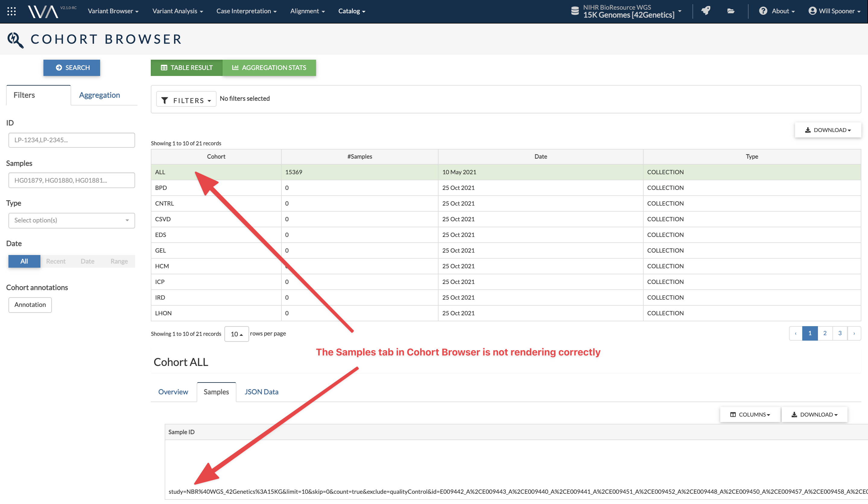Switch date filter to Range

tap(119, 261)
